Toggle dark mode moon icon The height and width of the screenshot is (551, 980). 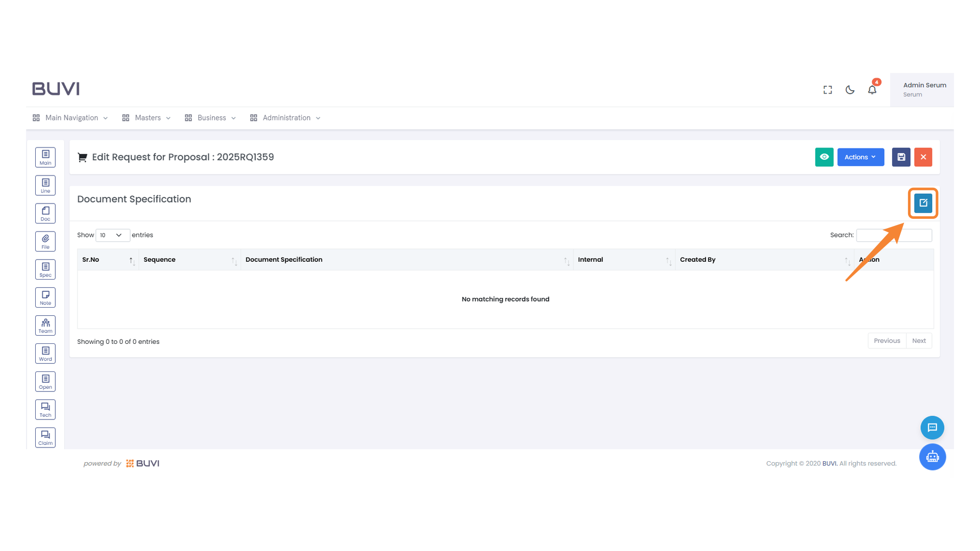(850, 90)
